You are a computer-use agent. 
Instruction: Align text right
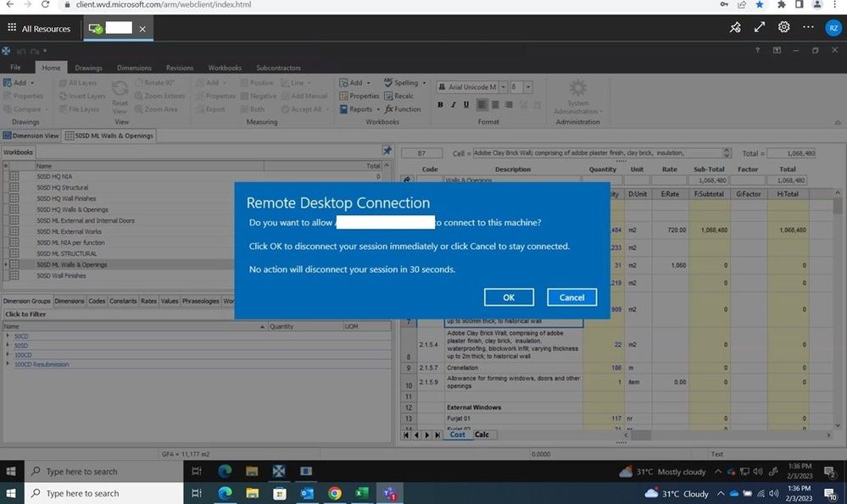pos(509,105)
